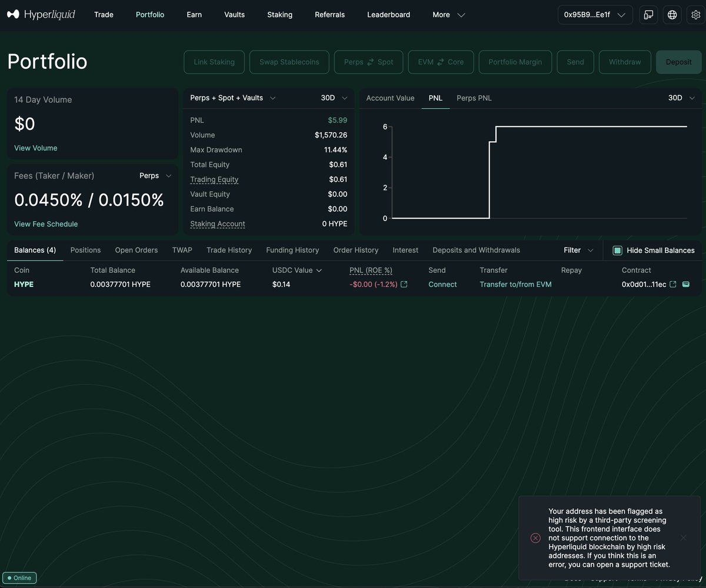Open the View Fee Schedule link
Viewport: 706px width, 588px height.
pyautogui.click(x=46, y=224)
